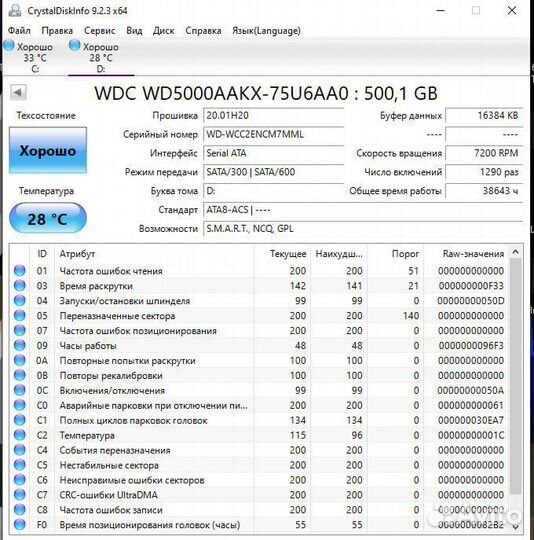This screenshot has height=540, width=534.
Task: Click the CRC-ошибки UltraDMA attribute name
Action: [x=108, y=495]
